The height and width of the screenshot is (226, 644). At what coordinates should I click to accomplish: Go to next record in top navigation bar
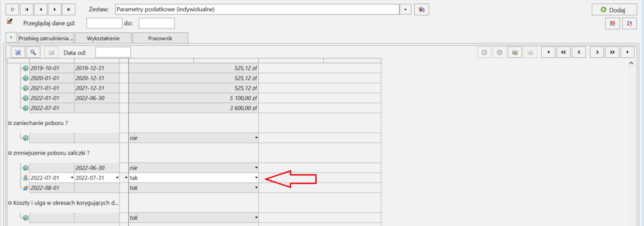tap(54, 9)
